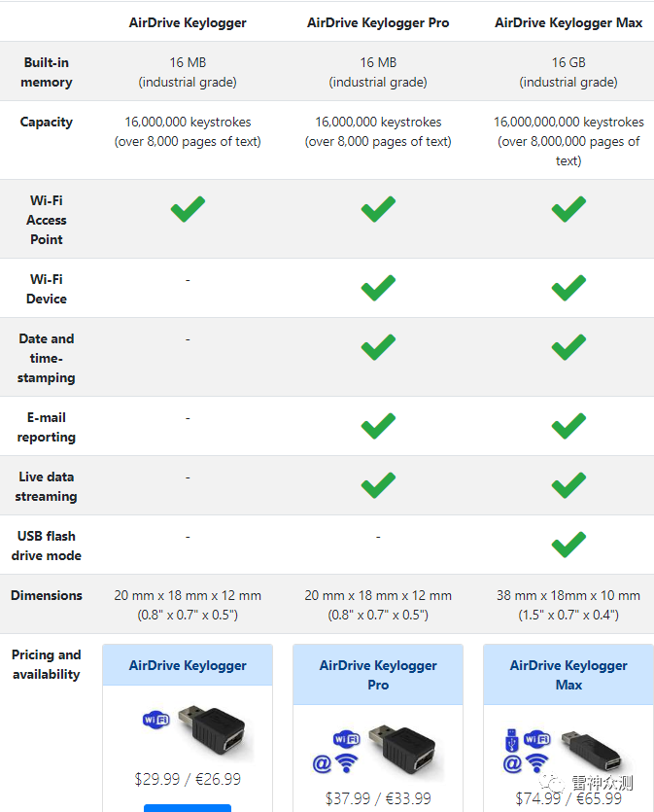This screenshot has height=812, width=654.
Task: Click the Wi-Fi badge icon in the Pro card
Action: 346,741
